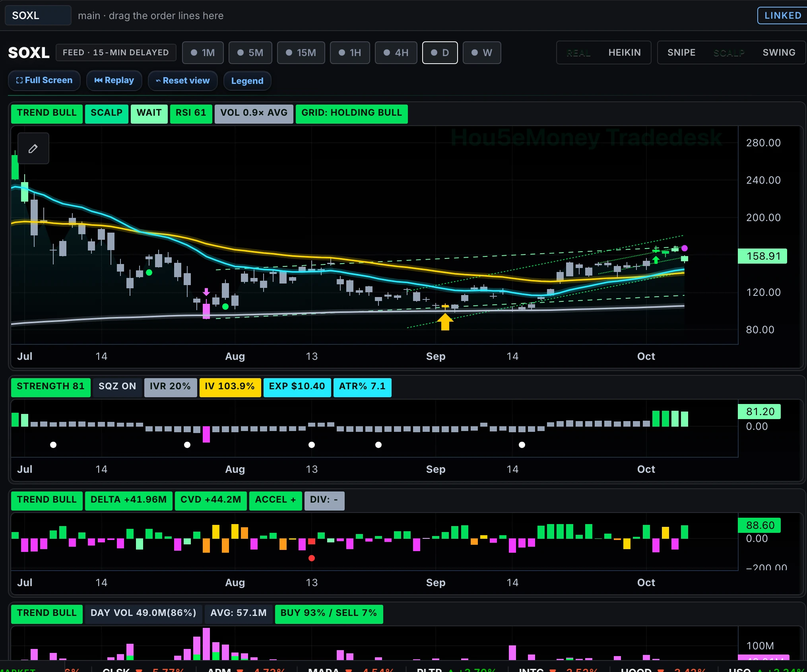
Task: Click the yellow up arrow signal marker
Action: (x=445, y=322)
